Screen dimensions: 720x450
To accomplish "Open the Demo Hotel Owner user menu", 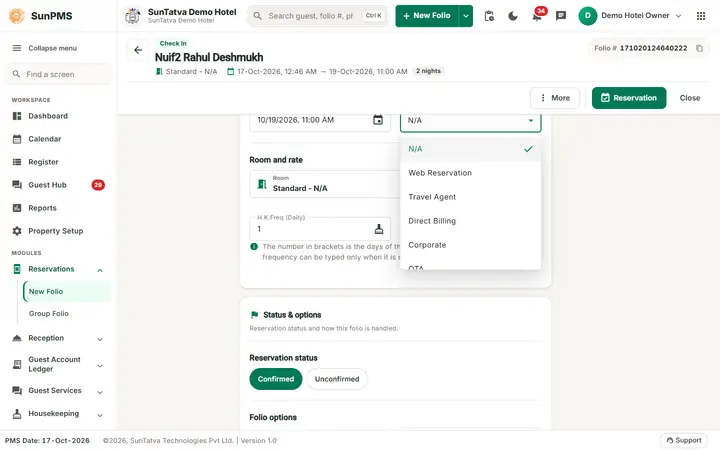I will (630, 16).
